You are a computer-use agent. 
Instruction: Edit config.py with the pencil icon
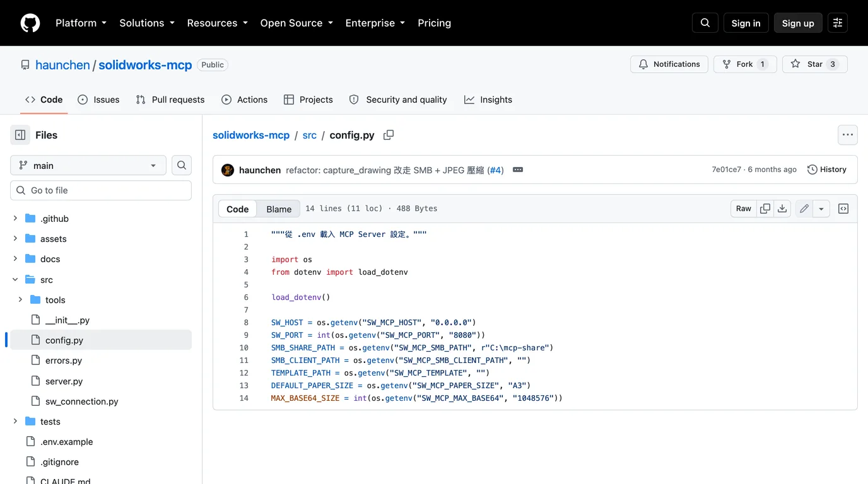804,209
